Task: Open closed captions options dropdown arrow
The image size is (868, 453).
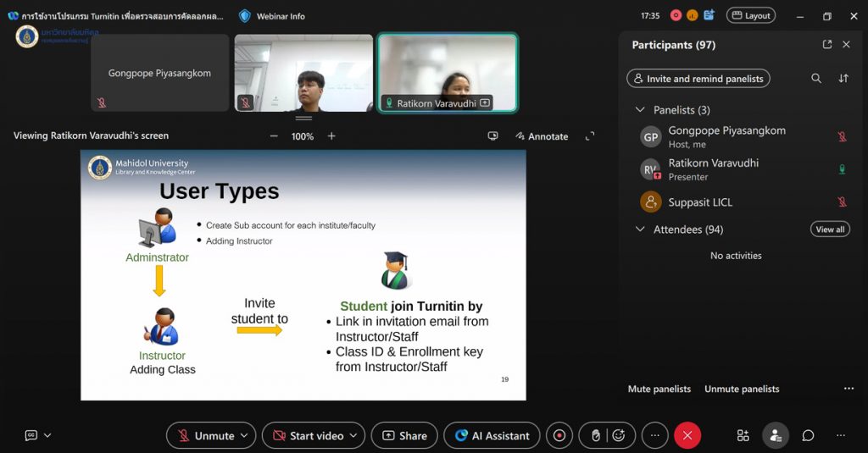Action: point(47,435)
